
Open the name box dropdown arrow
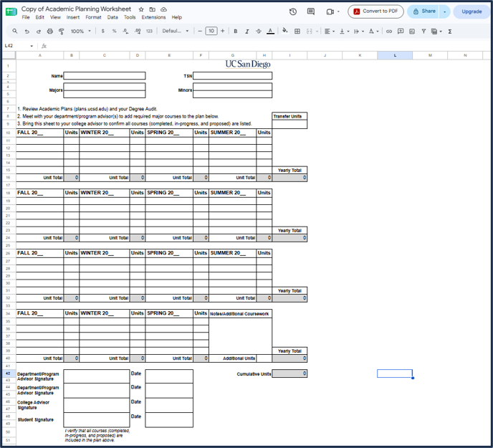[32, 46]
